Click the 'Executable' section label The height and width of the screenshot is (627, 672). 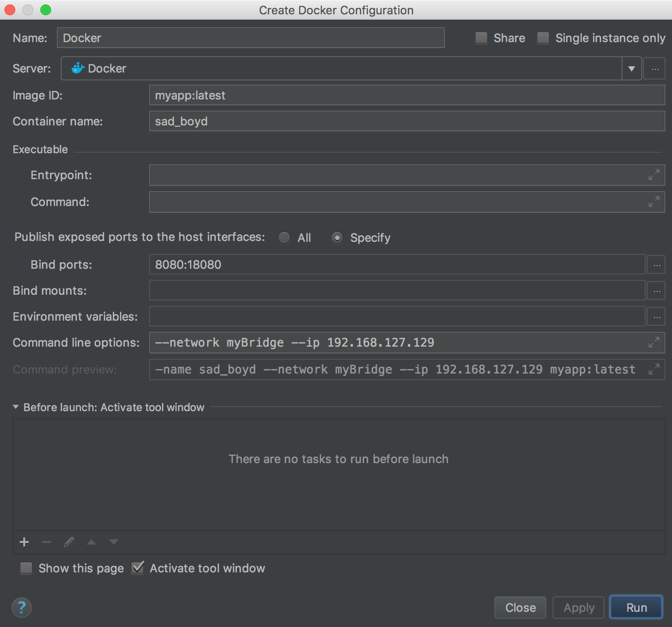pos(40,149)
